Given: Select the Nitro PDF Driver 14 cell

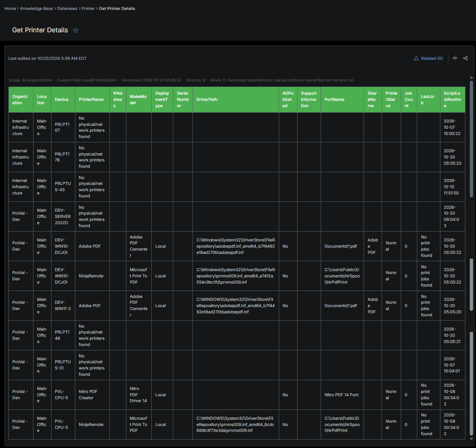Looking at the screenshot, I should (139, 395).
